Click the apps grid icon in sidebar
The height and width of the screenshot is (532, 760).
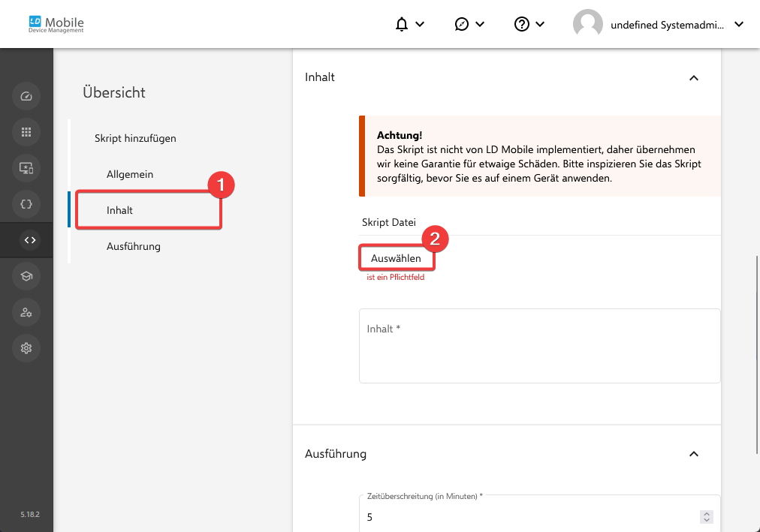(26, 132)
